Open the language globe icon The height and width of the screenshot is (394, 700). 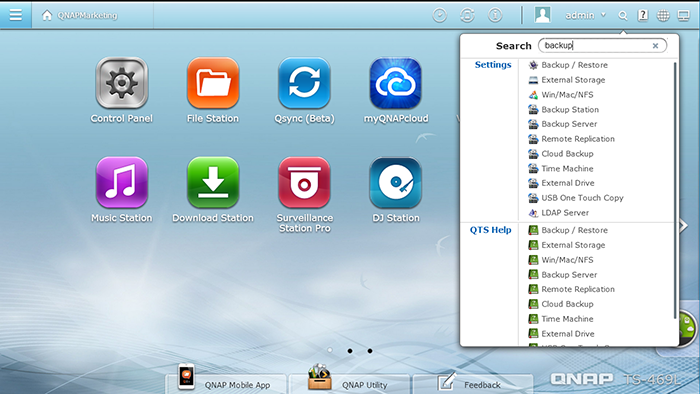[663, 15]
